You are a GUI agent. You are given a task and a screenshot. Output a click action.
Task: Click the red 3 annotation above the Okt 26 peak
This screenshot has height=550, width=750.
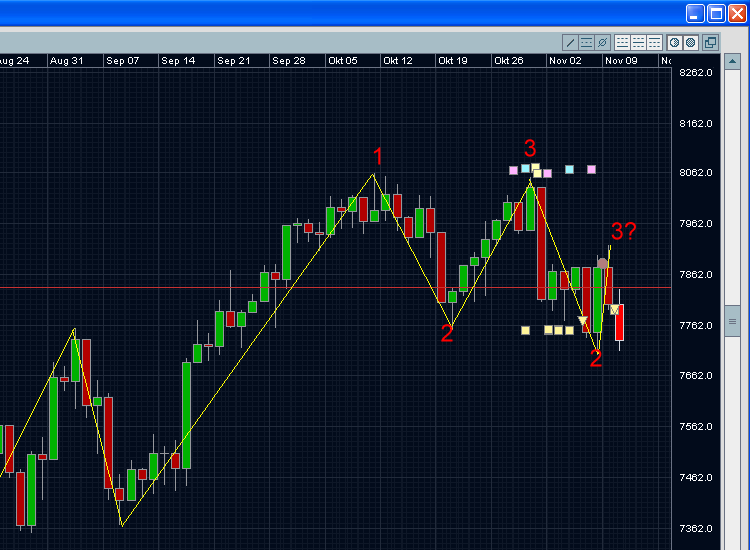point(529,148)
